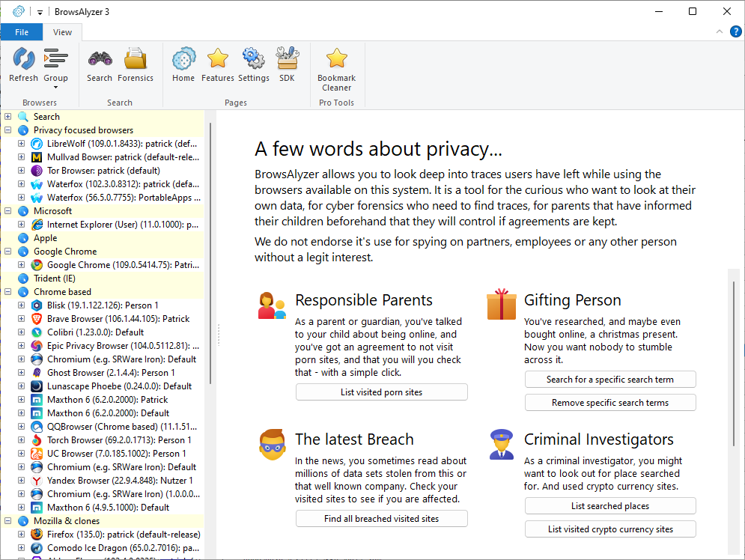The width and height of the screenshot is (745, 560).
Task: Click Find all breached visited sites
Action: [x=382, y=519]
